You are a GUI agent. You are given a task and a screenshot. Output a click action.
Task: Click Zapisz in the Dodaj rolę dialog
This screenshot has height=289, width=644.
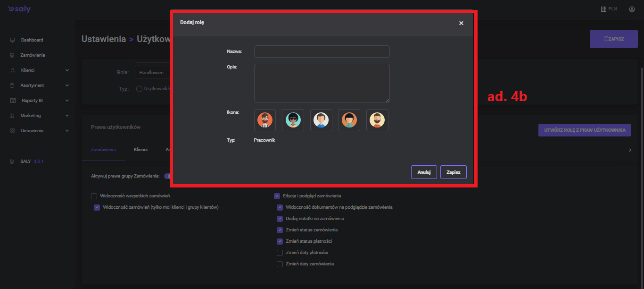coord(453,172)
